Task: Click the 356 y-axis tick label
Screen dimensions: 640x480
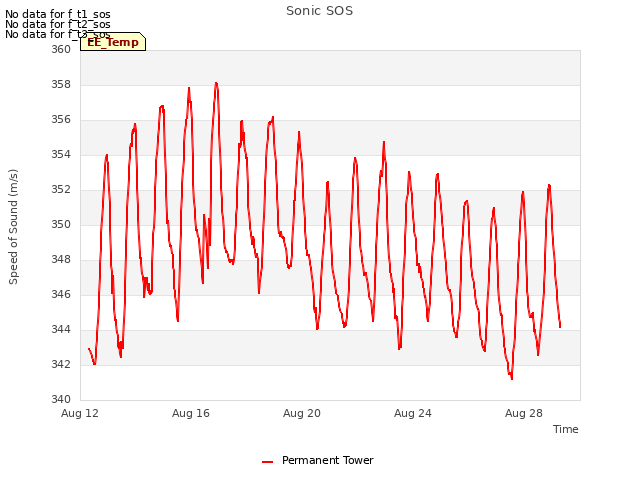Action: click(61, 120)
